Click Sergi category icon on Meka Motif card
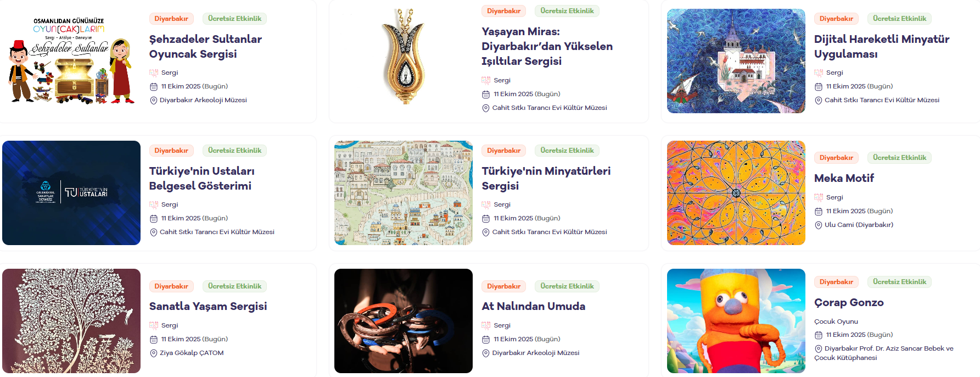980x377 pixels. 819,197
